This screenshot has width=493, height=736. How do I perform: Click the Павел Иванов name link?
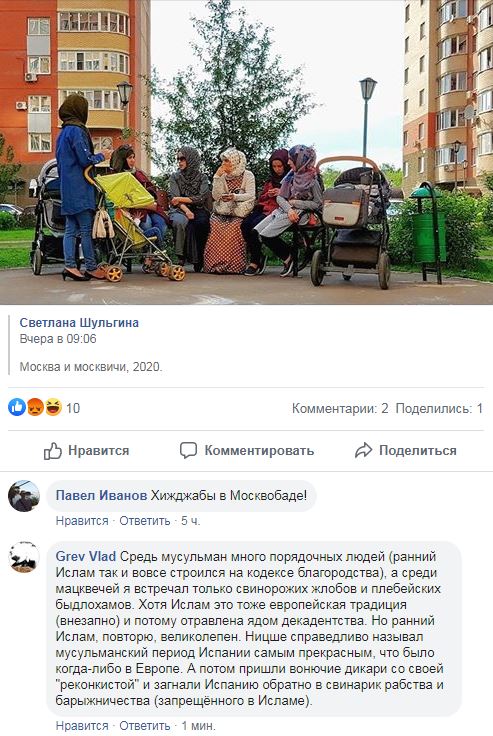pyautogui.click(x=101, y=496)
